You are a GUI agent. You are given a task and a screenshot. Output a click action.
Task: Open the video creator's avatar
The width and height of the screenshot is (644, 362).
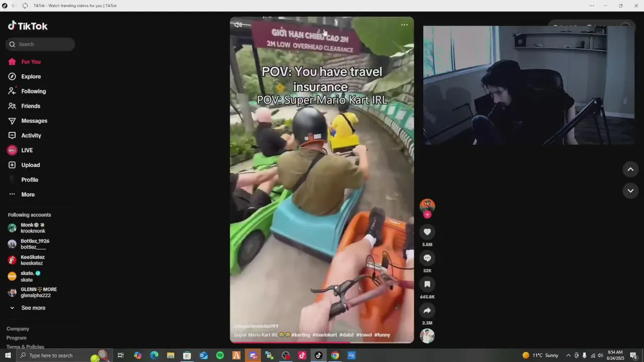(427, 205)
